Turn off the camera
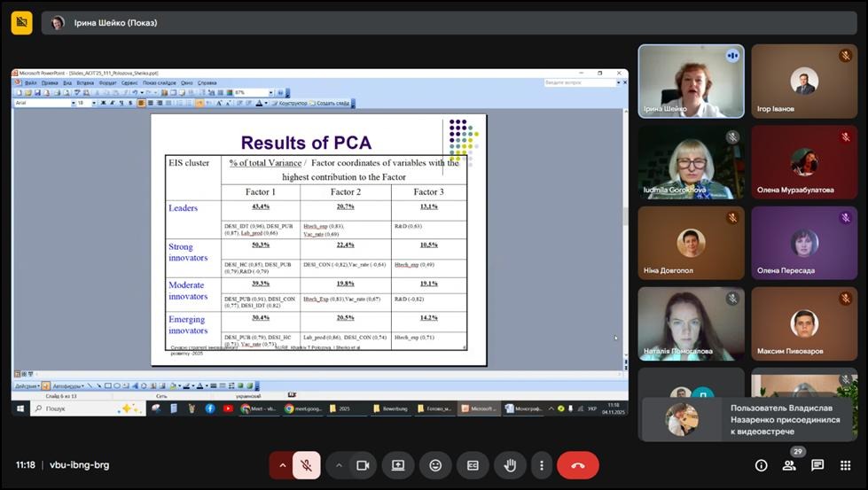The height and width of the screenshot is (490, 868). point(362,465)
